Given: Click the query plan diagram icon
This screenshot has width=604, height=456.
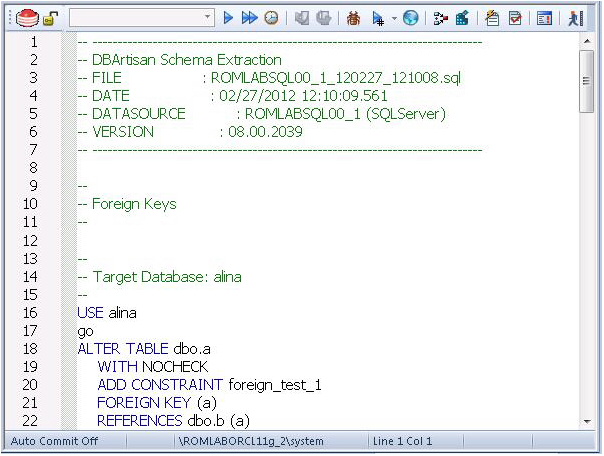Looking at the screenshot, I should point(440,18).
